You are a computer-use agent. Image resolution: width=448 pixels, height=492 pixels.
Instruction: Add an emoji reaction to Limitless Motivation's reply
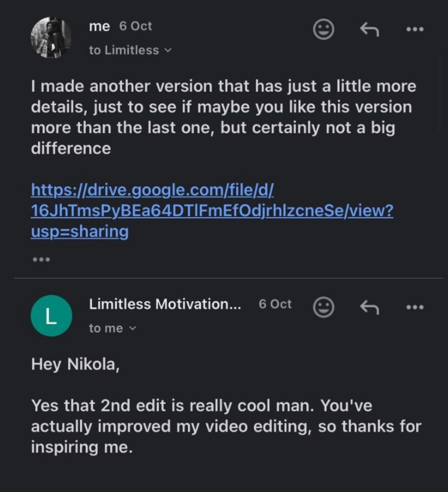click(324, 307)
